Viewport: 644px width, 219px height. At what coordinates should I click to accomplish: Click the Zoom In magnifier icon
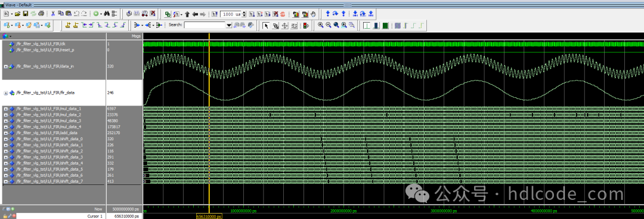point(321,26)
